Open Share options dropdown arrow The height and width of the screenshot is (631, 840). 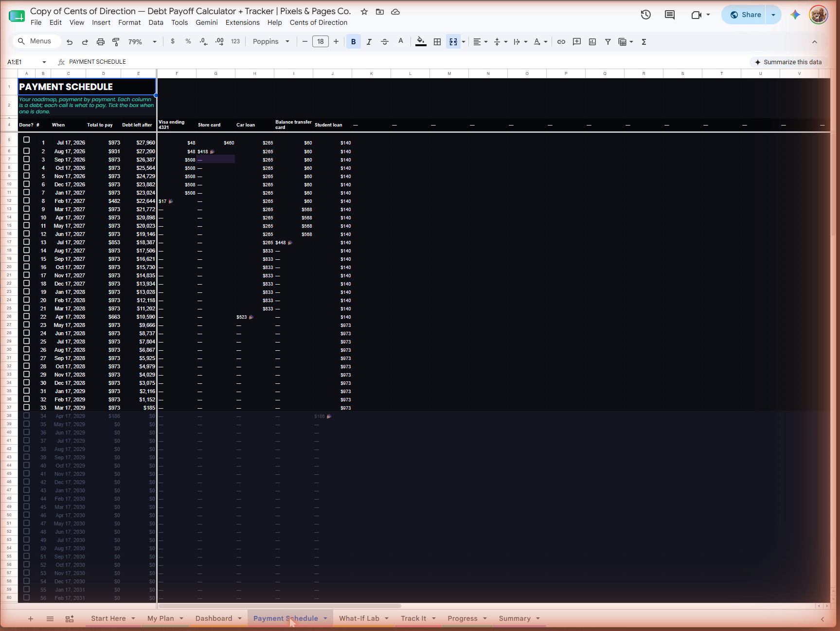pos(773,15)
